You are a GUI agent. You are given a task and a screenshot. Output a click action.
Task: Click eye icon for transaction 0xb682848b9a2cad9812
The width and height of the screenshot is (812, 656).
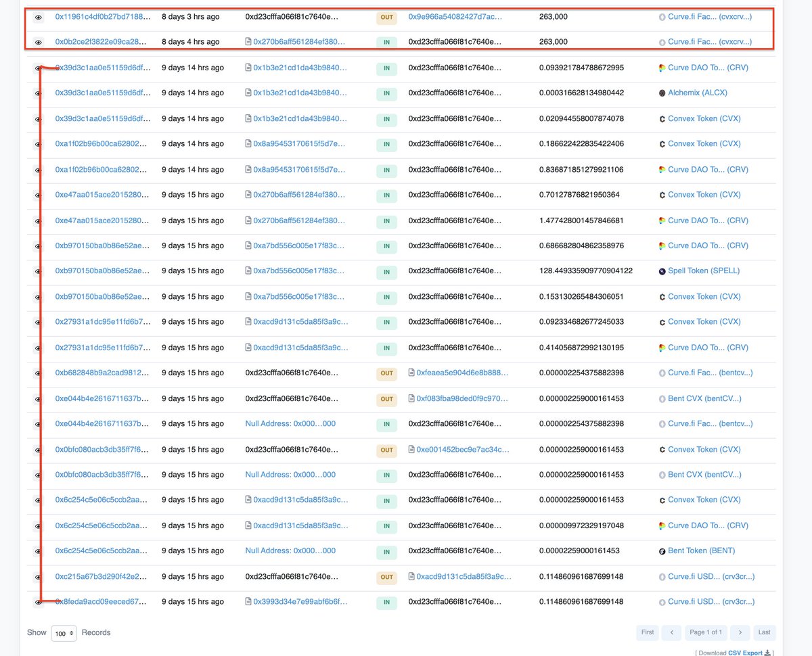click(39, 373)
